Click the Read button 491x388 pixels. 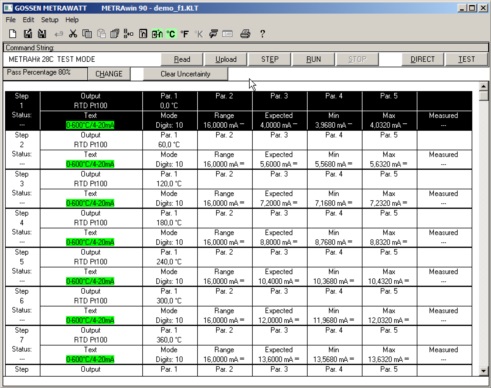point(182,59)
